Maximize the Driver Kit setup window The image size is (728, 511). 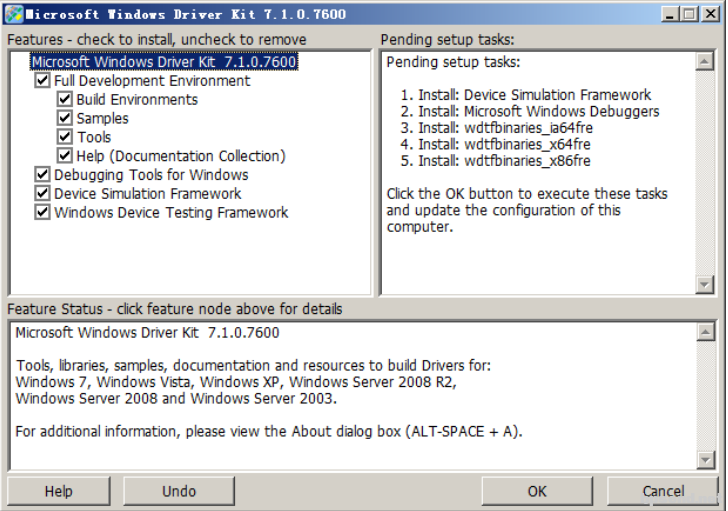click(689, 14)
